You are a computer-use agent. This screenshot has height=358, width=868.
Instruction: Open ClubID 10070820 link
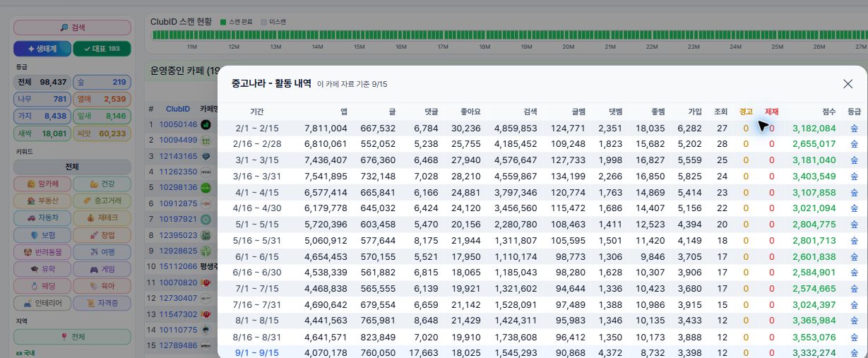coord(178,282)
